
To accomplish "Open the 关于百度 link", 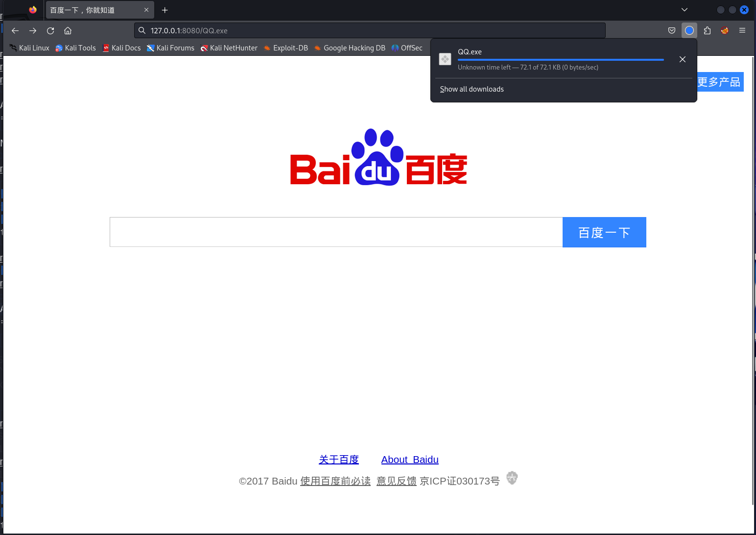I will pos(339,460).
